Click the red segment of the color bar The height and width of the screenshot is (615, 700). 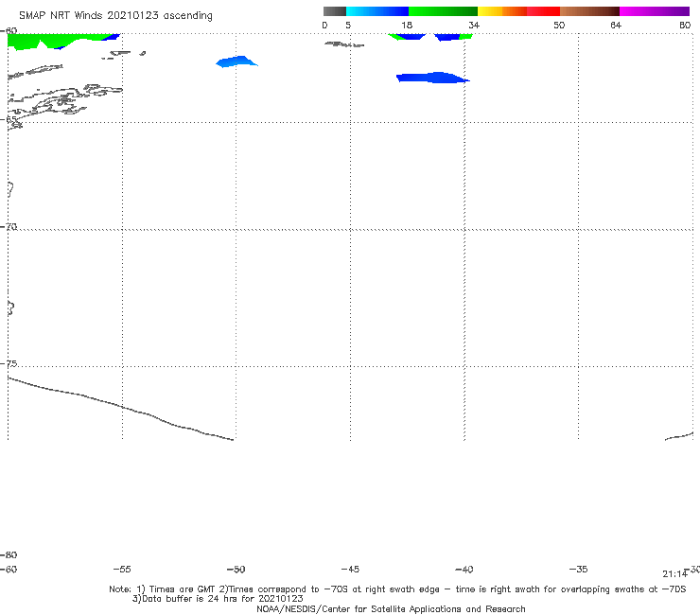(x=543, y=11)
